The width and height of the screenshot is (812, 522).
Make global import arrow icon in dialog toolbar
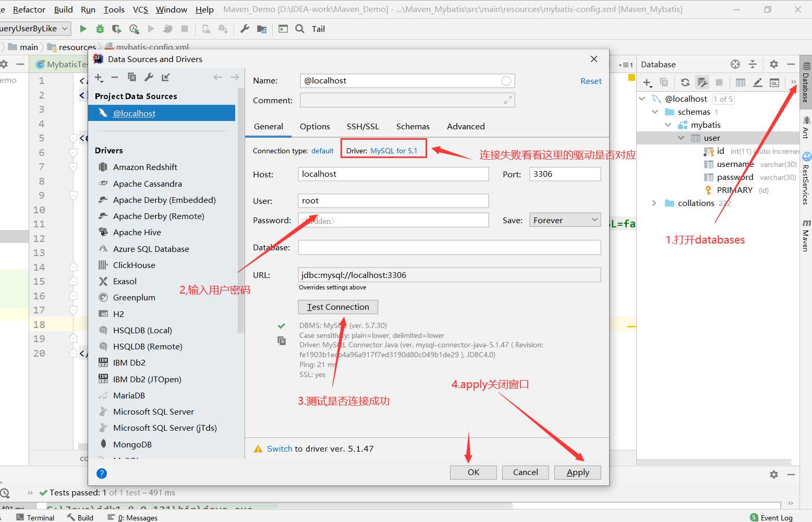(165, 77)
